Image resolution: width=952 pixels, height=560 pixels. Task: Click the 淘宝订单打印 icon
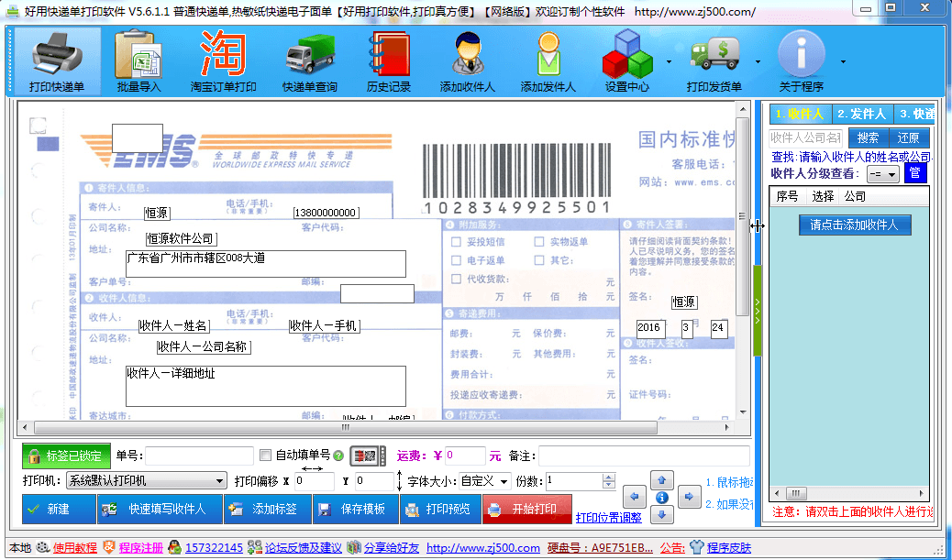223,61
